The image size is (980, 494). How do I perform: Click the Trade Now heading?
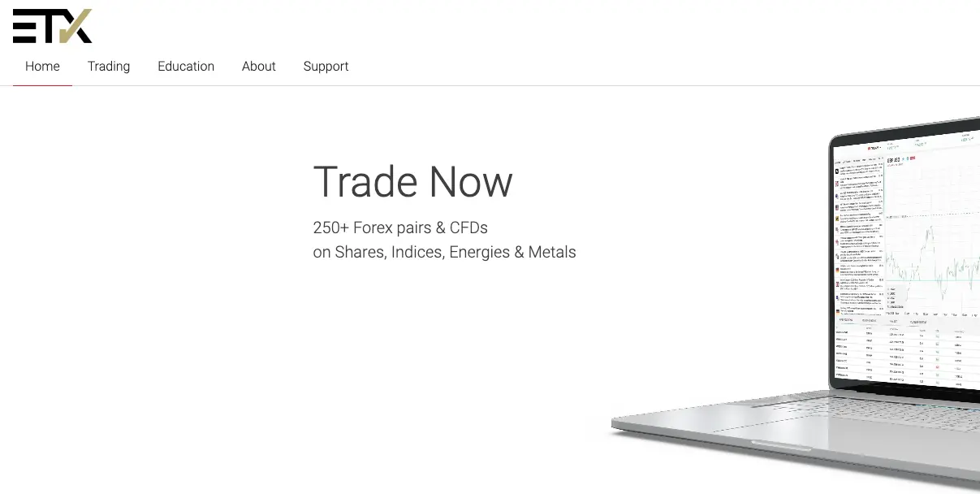coord(412,181)
